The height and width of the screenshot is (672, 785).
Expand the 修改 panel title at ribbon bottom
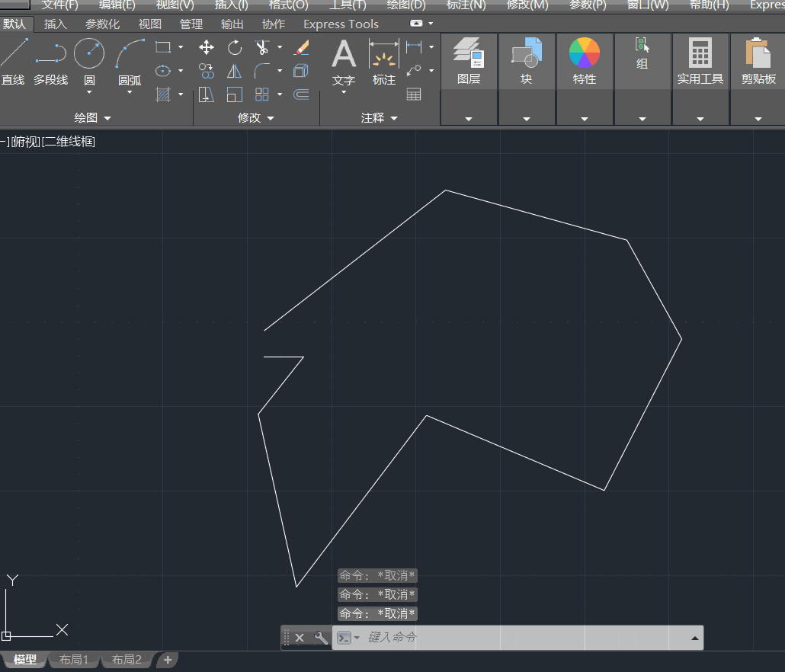coord(256,118)
